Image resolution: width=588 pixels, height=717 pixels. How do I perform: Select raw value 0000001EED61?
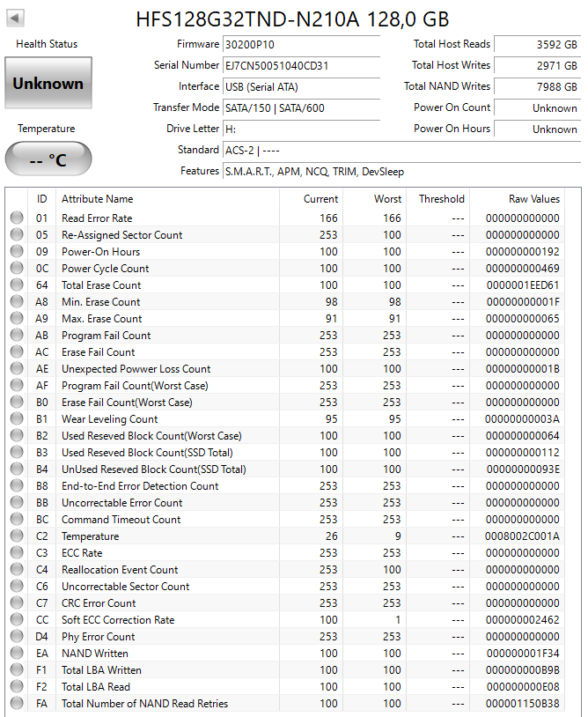[523, 285]
